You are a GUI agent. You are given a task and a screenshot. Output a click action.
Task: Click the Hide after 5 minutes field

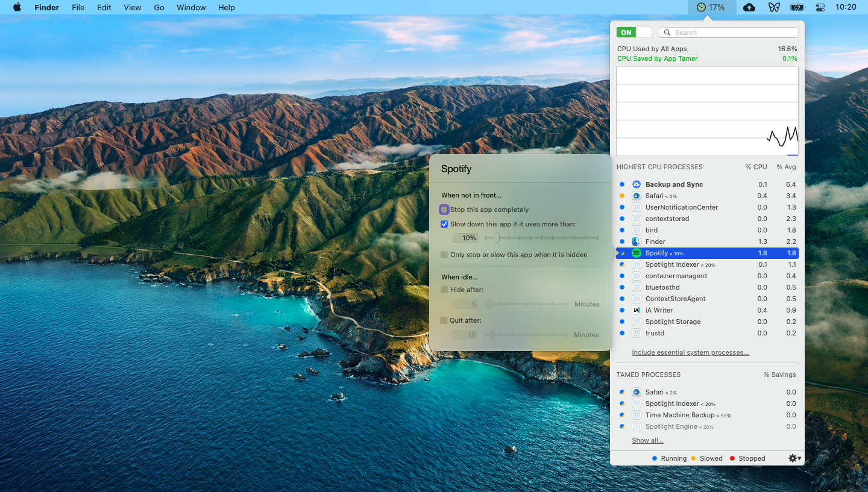(465, 304)
